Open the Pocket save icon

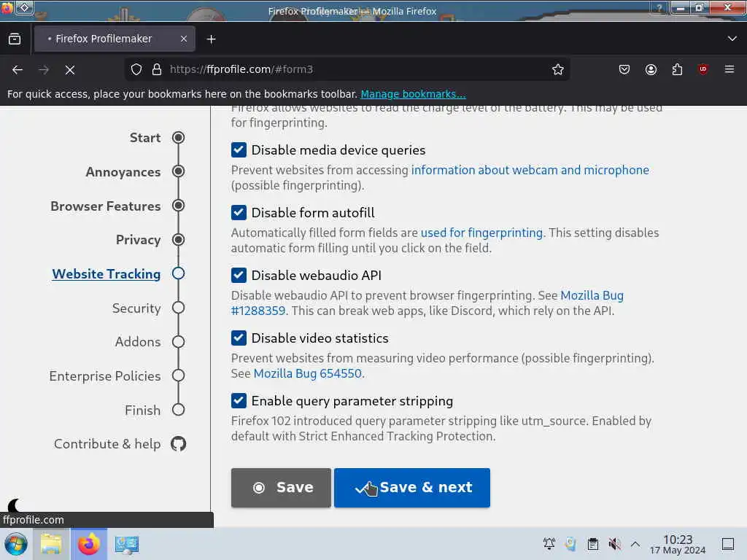tap(624, 69)
